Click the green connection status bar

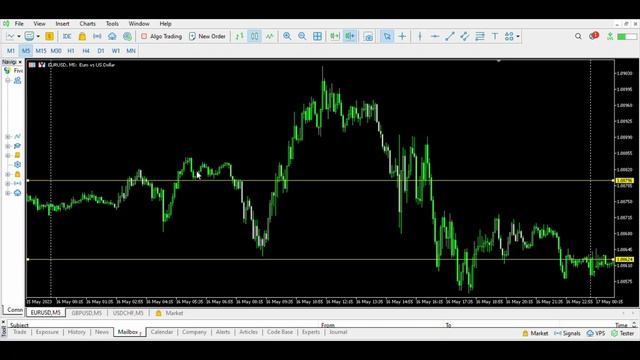click(626, 37)
